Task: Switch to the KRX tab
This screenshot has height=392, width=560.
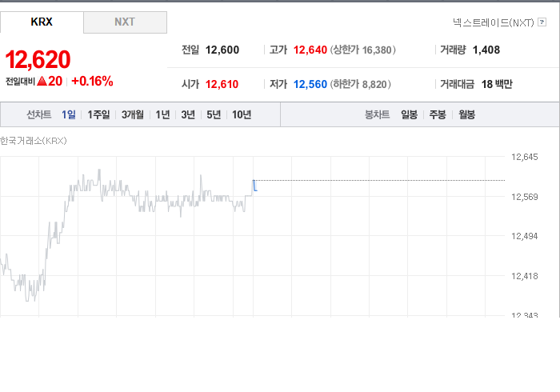Action: point(42,22)
